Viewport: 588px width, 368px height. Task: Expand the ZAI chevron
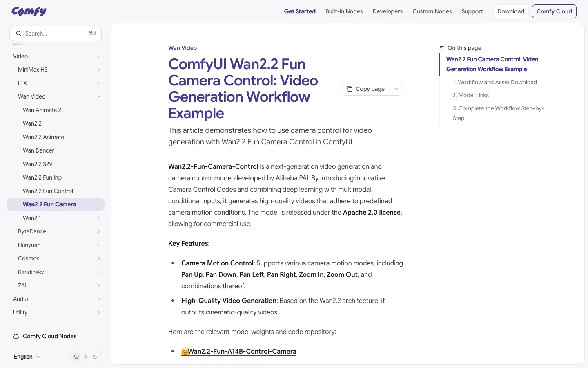click(x=99, y=285)
